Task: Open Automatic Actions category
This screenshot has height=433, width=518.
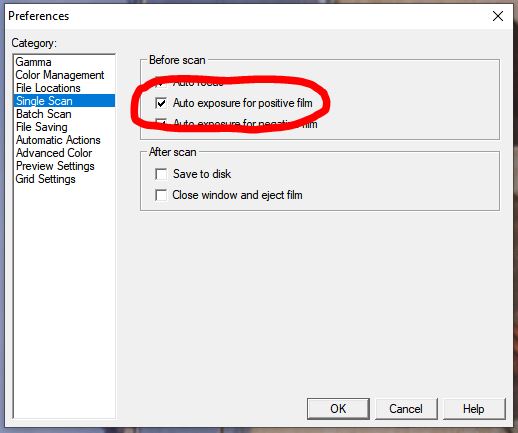Action: point(58,140)
